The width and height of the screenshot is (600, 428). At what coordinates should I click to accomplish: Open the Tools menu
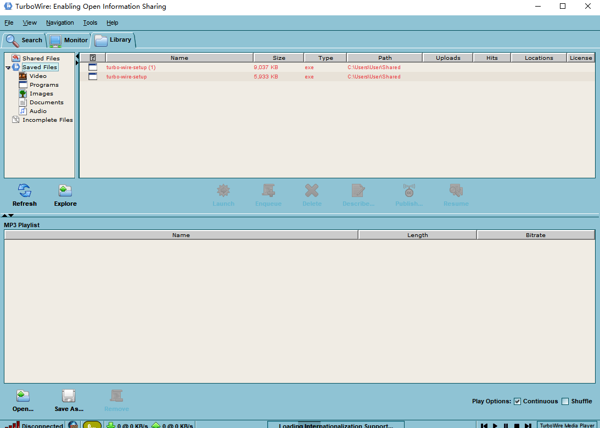[90, 22]
